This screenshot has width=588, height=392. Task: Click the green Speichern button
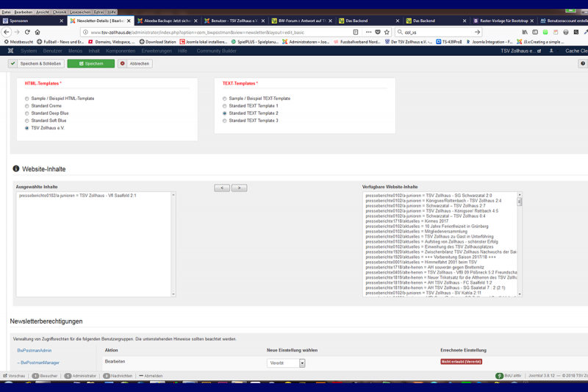(x=91, y=64)
